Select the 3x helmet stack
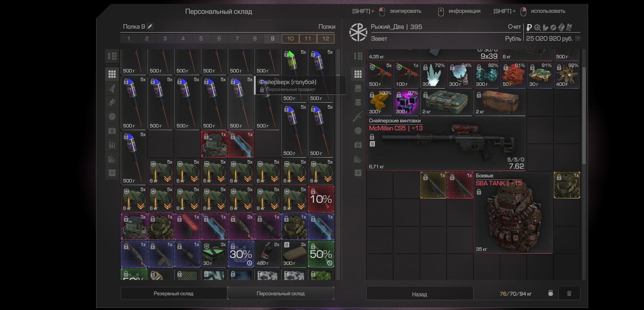Image resolution: width=644 pixels, height=310 pixels. [x=134, y=226]
